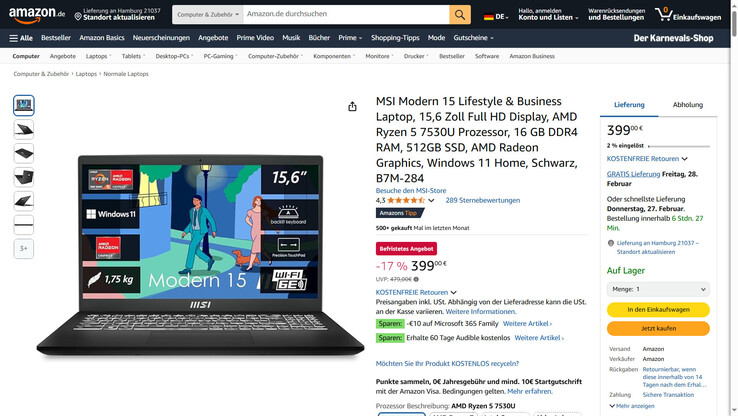The height and width of the screenshot is (416, 738).
Task: Open the 289 Sternebewertungen link
Action: click(482, 200)
